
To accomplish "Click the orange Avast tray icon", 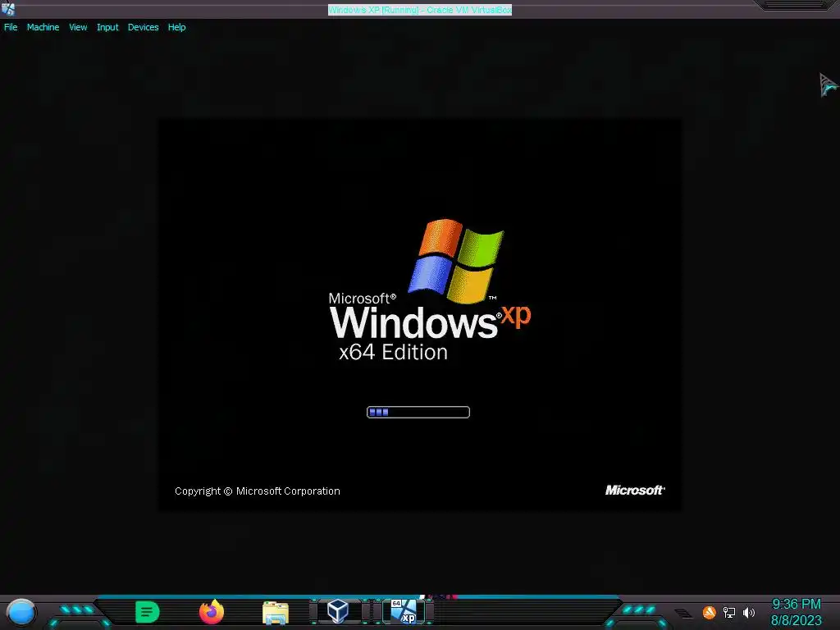I will pyautogui.click(x=710, y=612).
